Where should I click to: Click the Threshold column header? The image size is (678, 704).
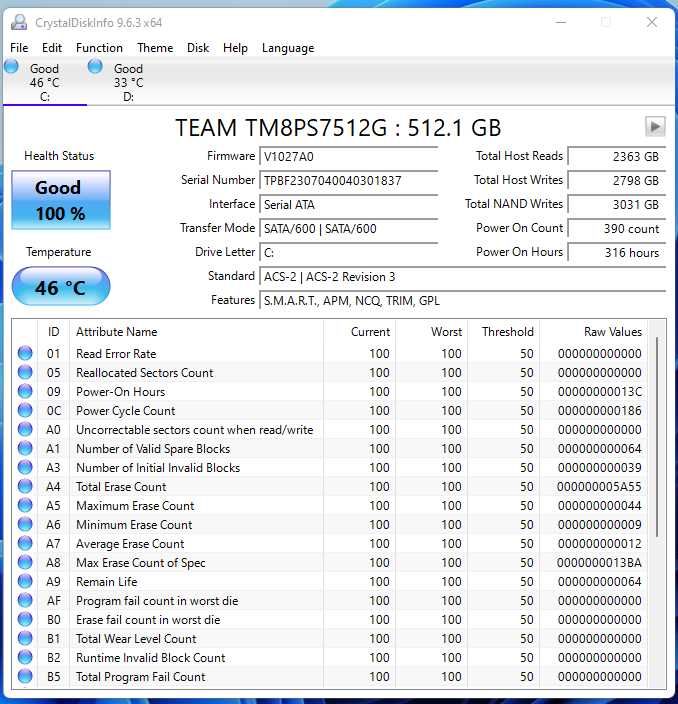[503, 331]
